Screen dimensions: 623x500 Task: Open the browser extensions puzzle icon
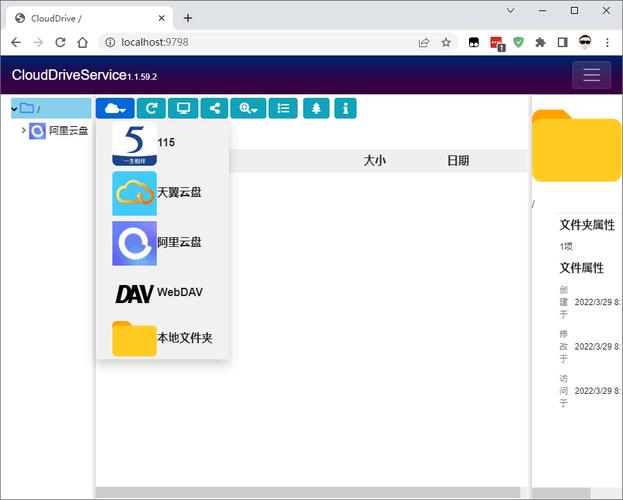540,42
